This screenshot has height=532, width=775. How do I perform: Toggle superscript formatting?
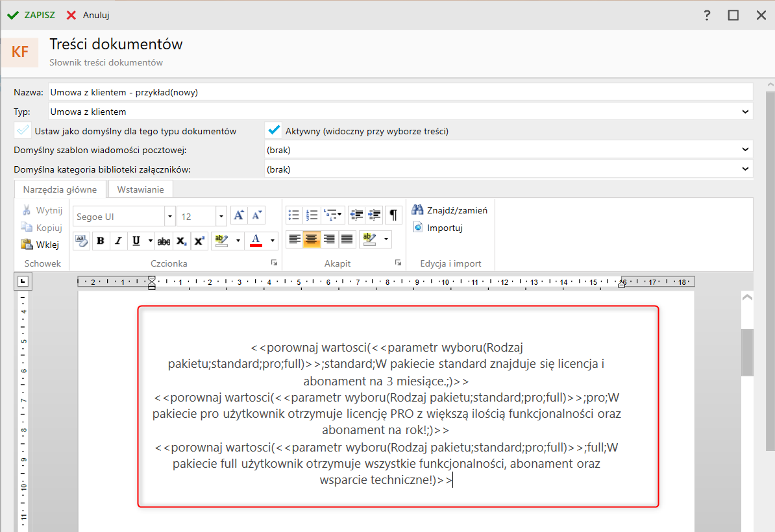[x=199, y=241]
